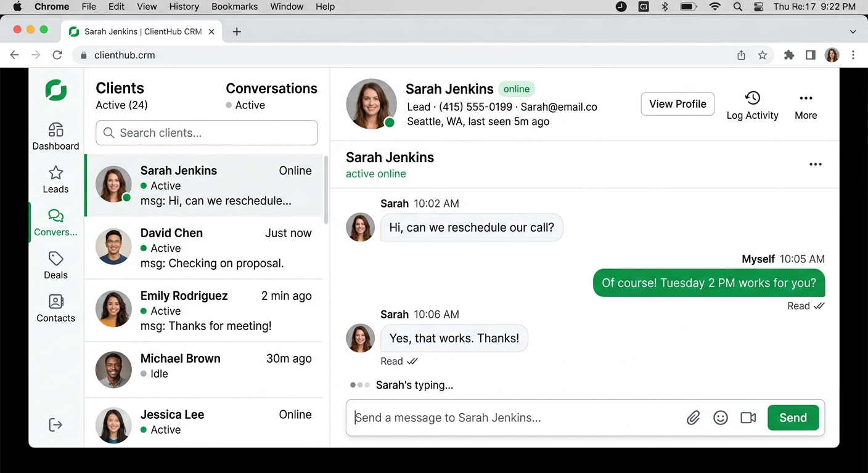Open Jessica Lee's conversation
Viewport: 868px width, 473px height.
point(204,422)
